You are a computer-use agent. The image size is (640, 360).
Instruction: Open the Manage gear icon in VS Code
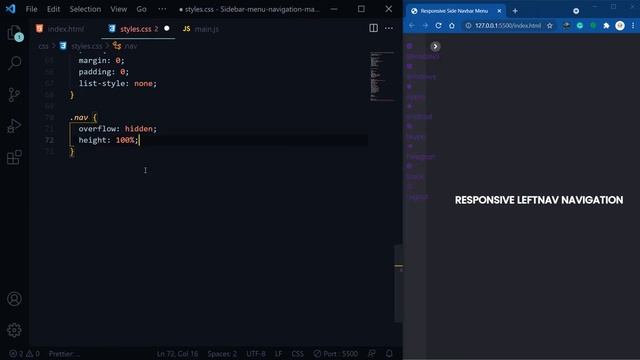(14, 330)
